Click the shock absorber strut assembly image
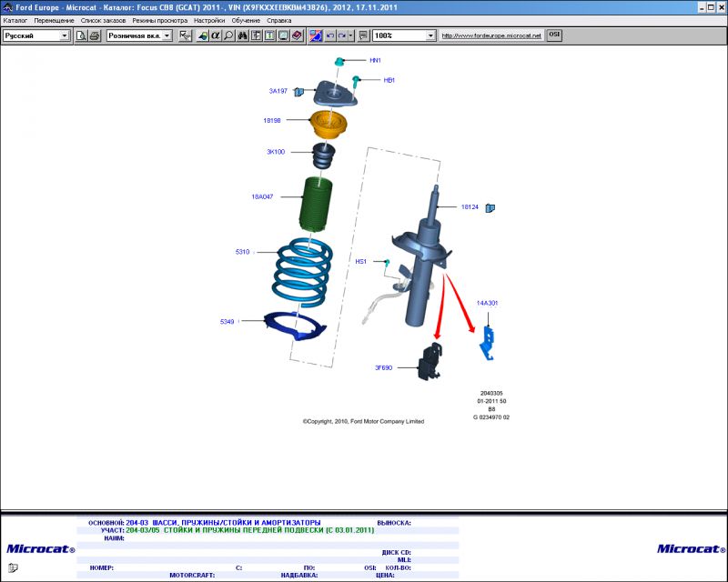The width and height of the screenshot is (728, 582). 421,257
